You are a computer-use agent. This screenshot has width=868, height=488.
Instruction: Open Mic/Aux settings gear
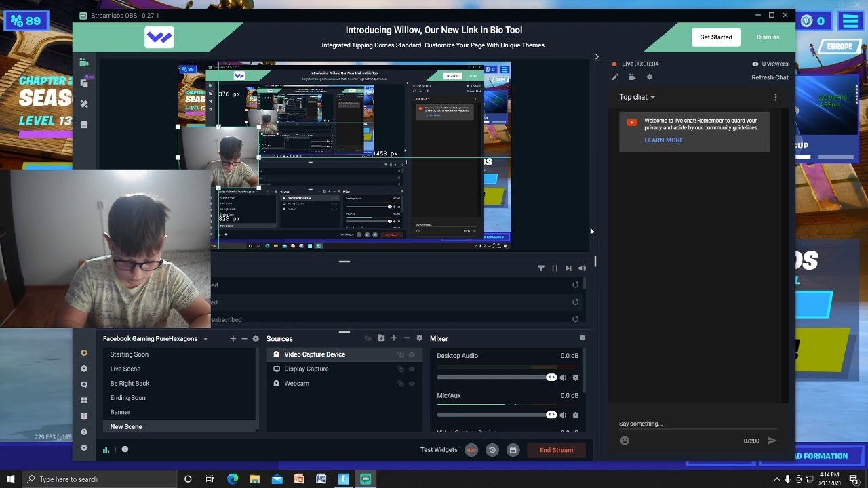click(x=576, y=415)
